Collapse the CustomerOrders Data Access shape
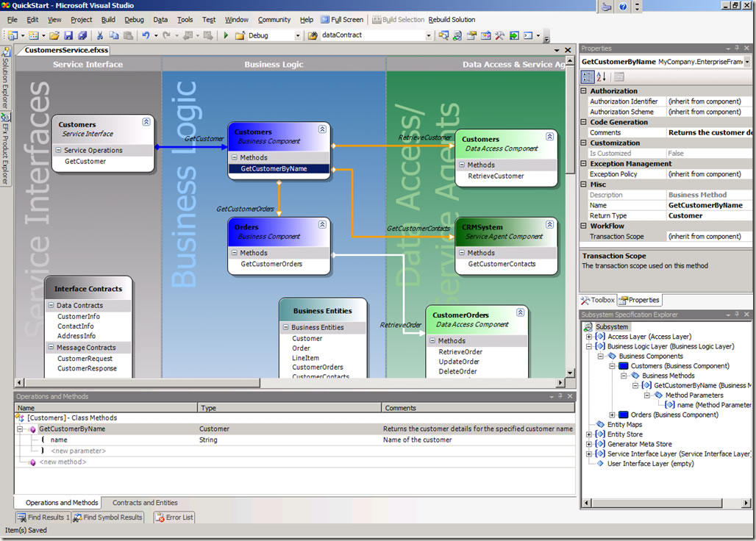The width and height of the screenshot is (756, 541). tap(520, 312)
